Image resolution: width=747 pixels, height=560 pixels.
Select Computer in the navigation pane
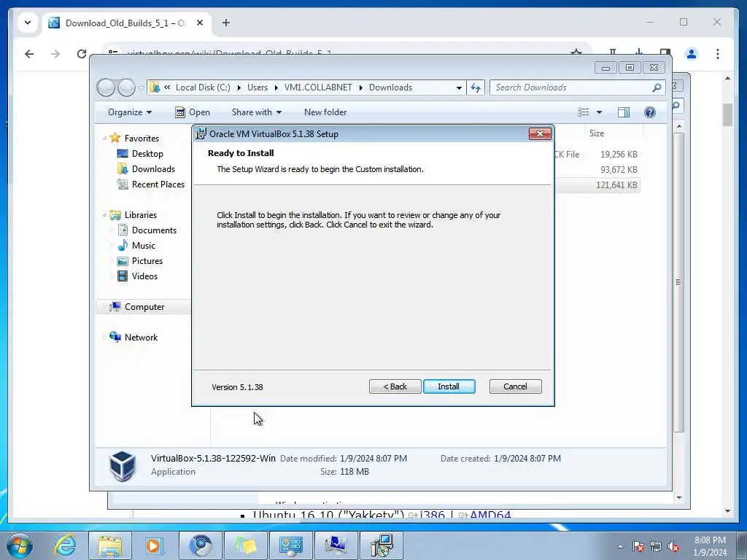click(144, 307)
